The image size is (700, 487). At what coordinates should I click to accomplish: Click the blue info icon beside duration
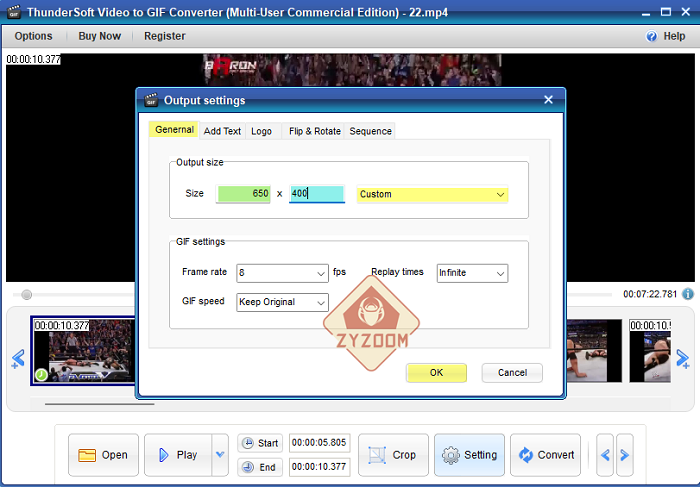coord(688,294)
